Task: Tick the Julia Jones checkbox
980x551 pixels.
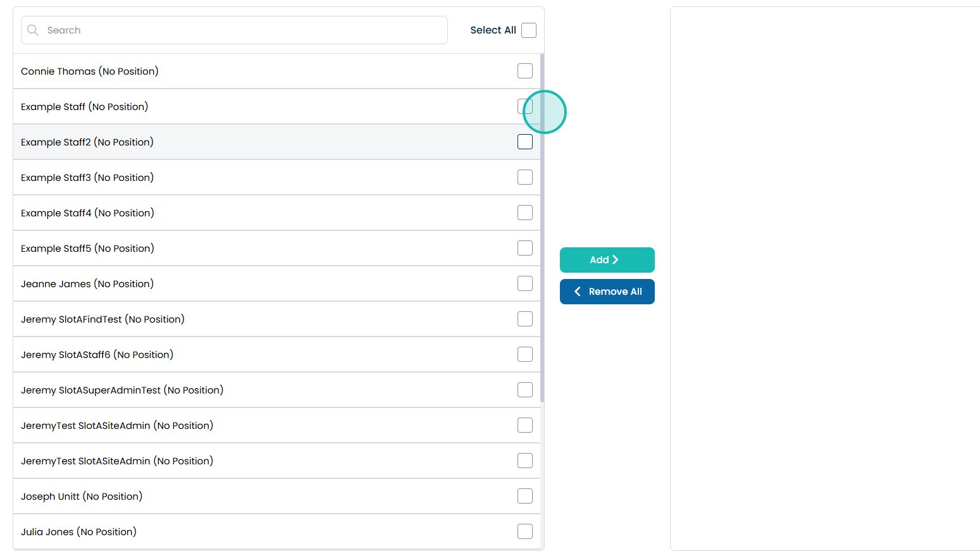Action: point(525,531)
